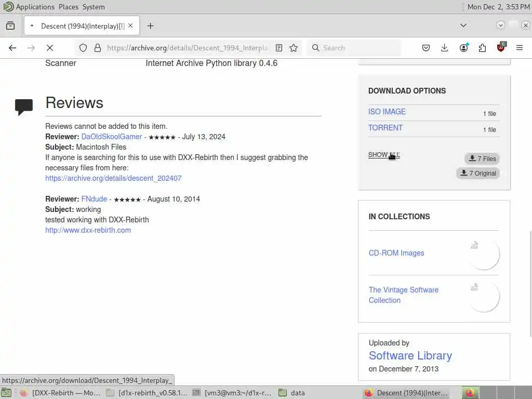Switch to vm3@vm3 terminal window
The width and height of the screenshot is (532, 399).
[x=232, y=393]
